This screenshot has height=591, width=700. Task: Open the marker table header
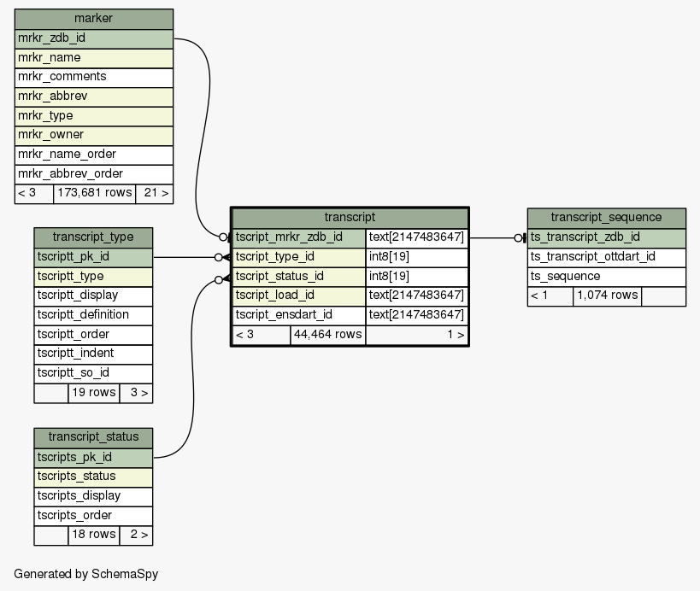[x=93, y=19]
